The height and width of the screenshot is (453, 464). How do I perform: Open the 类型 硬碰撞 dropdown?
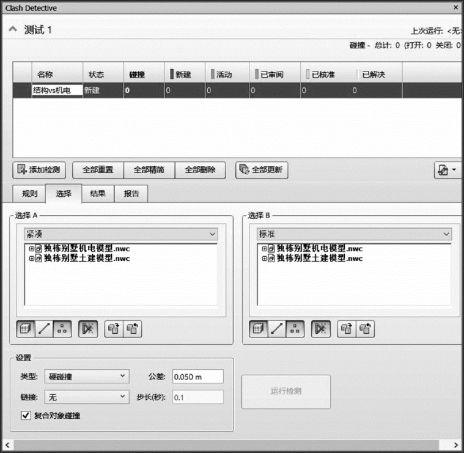coord(87,376)
